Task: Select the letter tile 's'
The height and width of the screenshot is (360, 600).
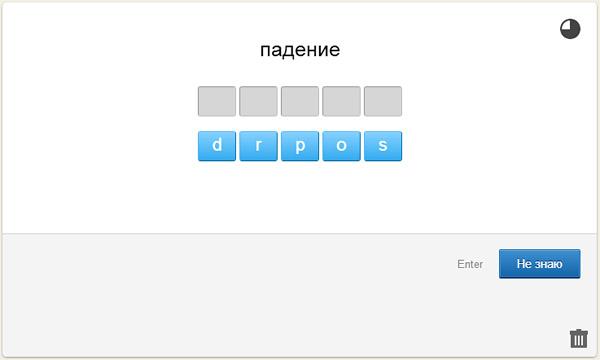Action: coord(383,146)
